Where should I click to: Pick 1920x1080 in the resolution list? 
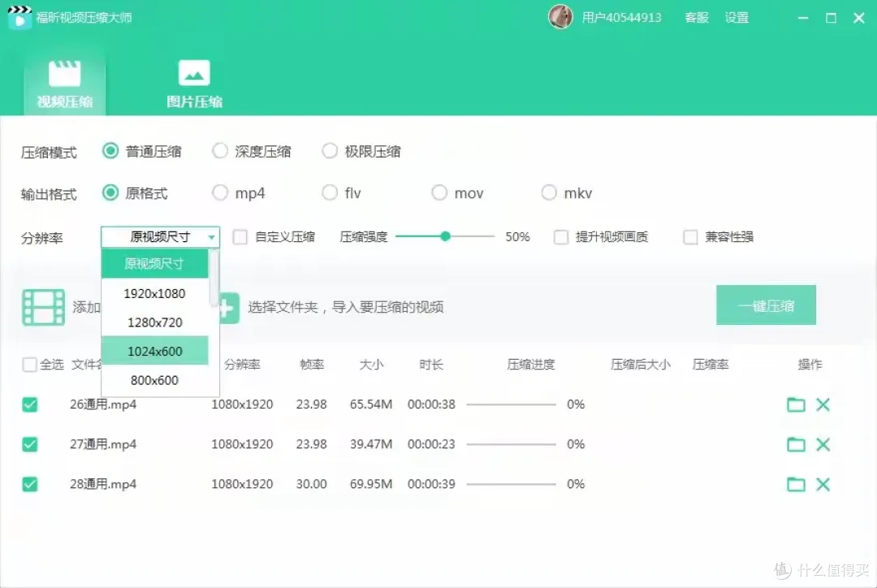tap(154, 293)
